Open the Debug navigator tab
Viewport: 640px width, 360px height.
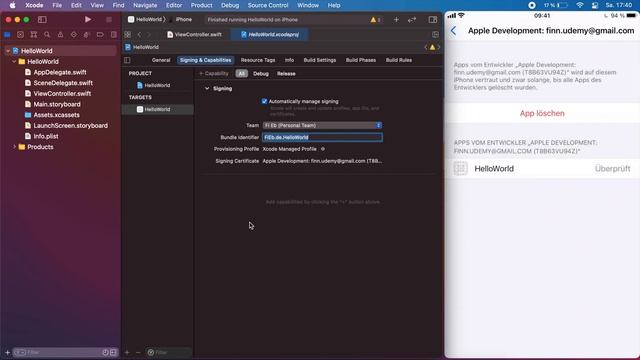coord(87,35)
